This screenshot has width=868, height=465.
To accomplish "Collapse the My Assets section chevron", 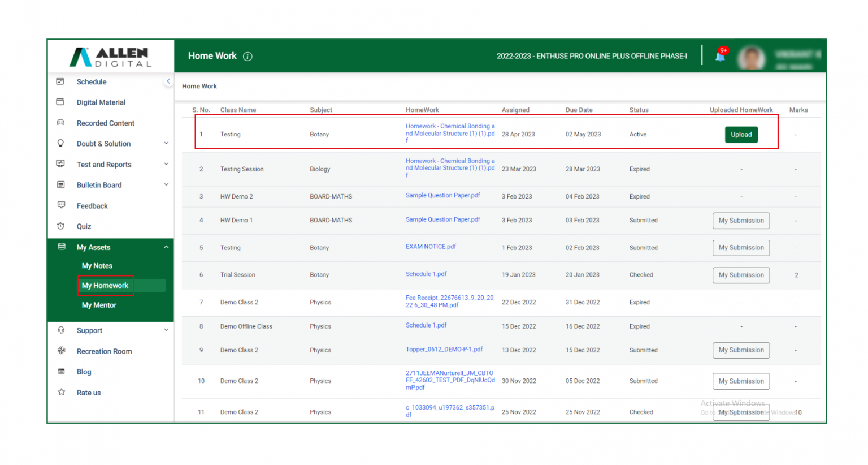I will pyautogui.click(x=166, y=247).
